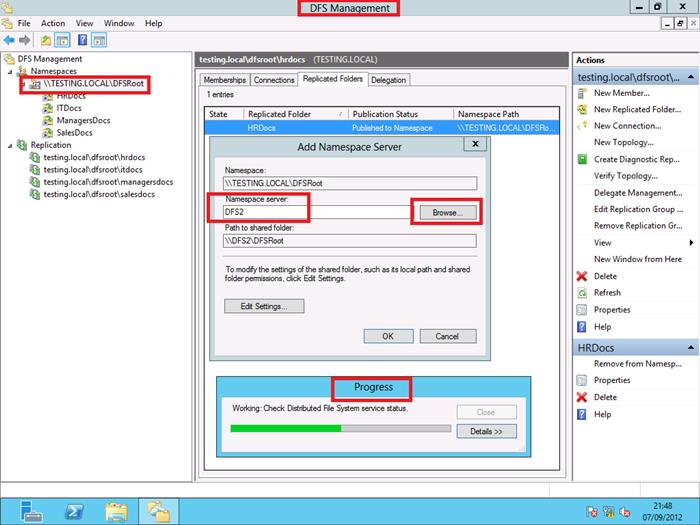Click the Help icon in HRDocs section
This screenshot has height=525, width=700.
[x=582, y=414]
